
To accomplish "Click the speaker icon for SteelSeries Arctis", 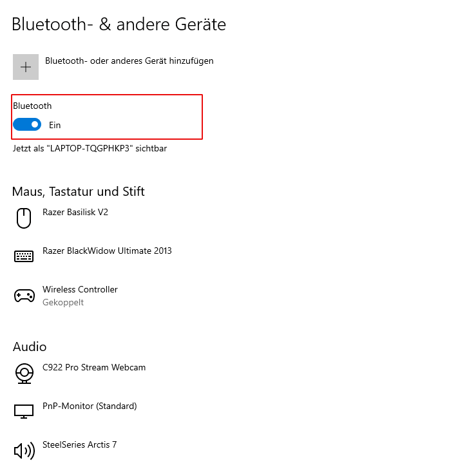I will click(24, 451).
